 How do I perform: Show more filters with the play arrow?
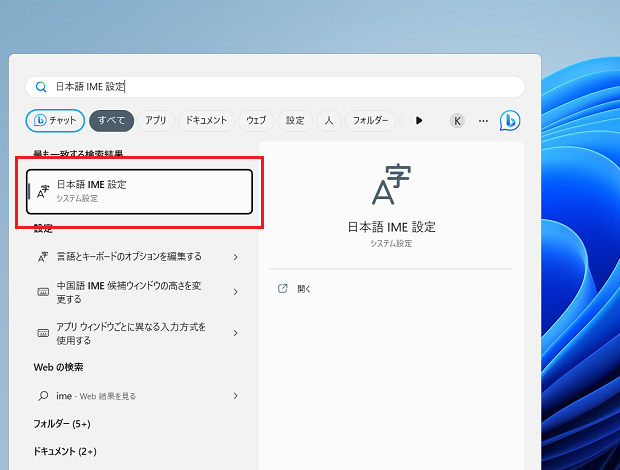(419, 121)
